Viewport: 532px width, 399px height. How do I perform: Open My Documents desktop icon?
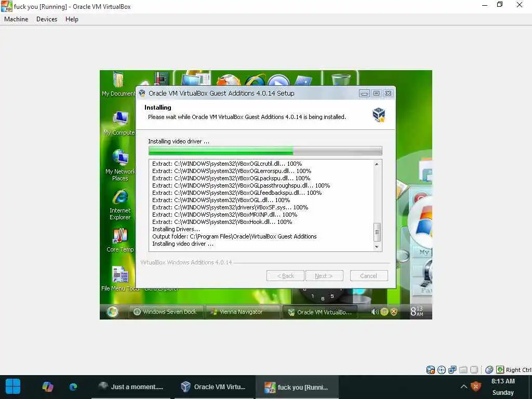tap(118, 84)
